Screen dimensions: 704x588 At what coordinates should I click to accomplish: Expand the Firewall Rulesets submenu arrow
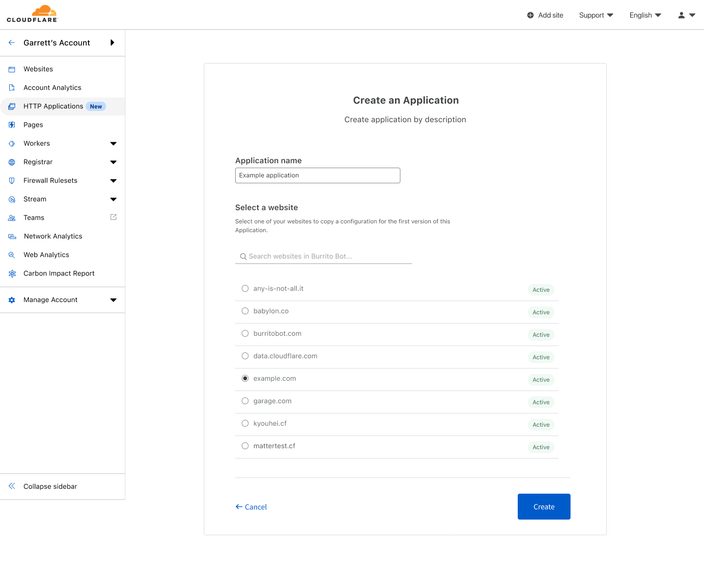pyautogui.click(x=113, y=181)
